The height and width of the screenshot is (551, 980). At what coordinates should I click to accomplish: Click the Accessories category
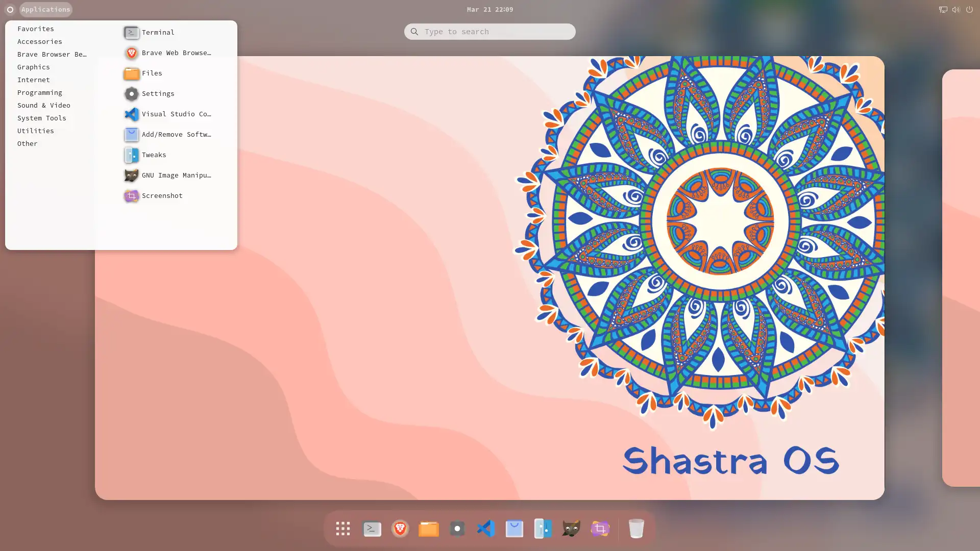click(40, 42)
